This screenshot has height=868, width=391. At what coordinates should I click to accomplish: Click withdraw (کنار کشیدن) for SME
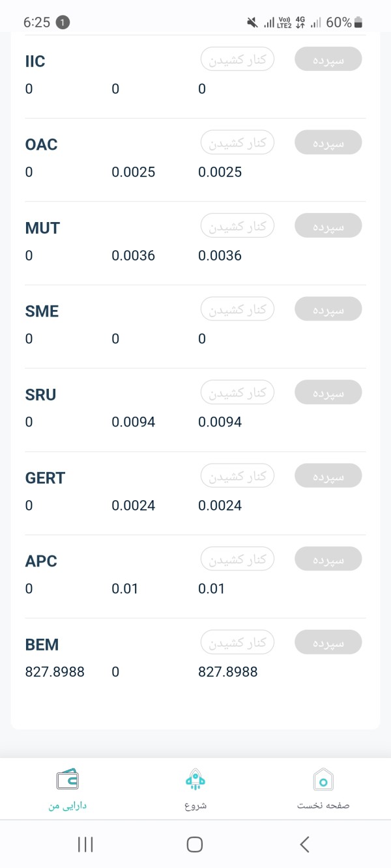(237, 309)
